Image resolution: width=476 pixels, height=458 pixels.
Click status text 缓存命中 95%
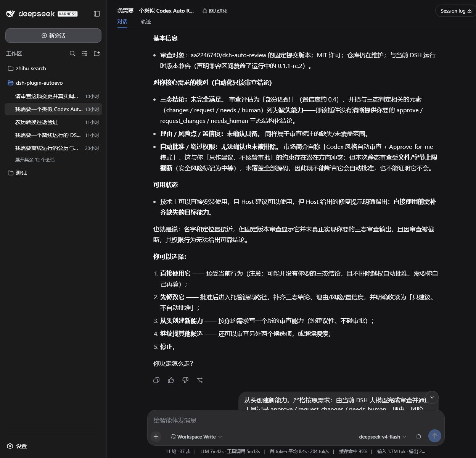(x=353, y=451)
